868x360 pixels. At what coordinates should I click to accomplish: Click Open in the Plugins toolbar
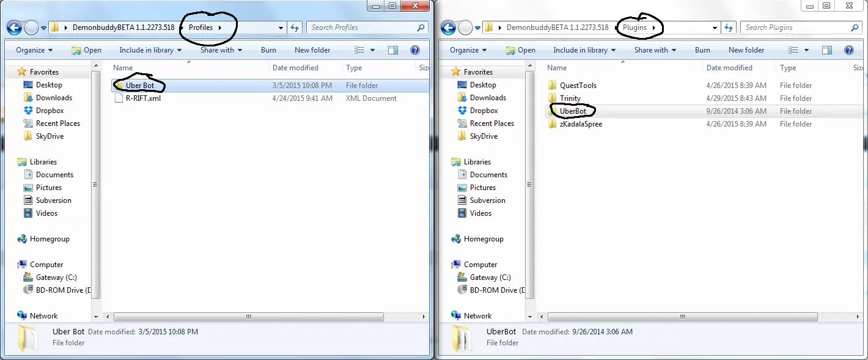(520, 50)
